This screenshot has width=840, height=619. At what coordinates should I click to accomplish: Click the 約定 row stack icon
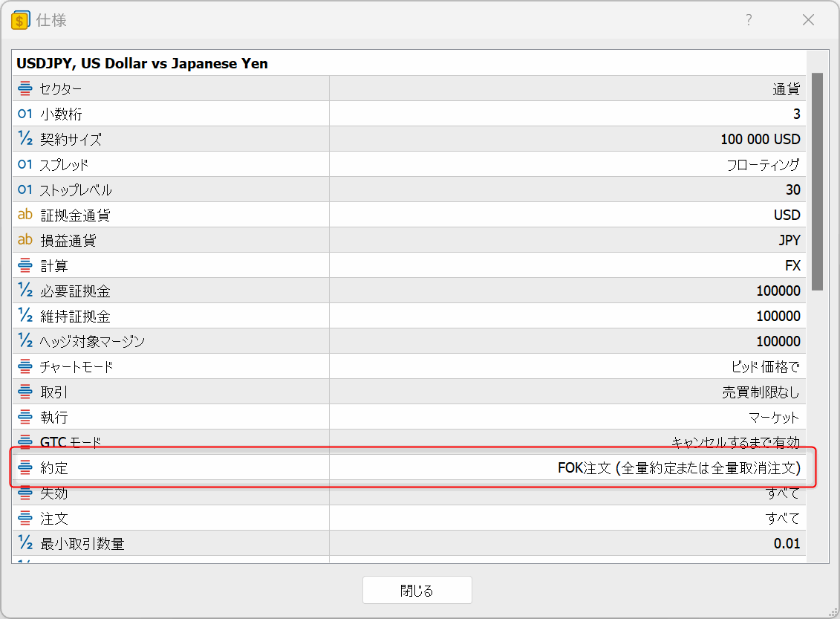tap(25, 467)
